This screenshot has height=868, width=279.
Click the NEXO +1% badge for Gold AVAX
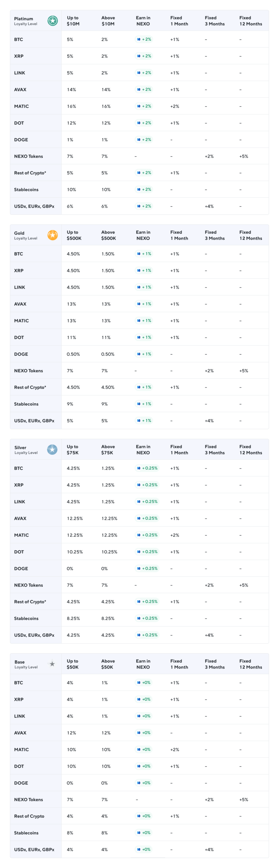pos(144,304)
